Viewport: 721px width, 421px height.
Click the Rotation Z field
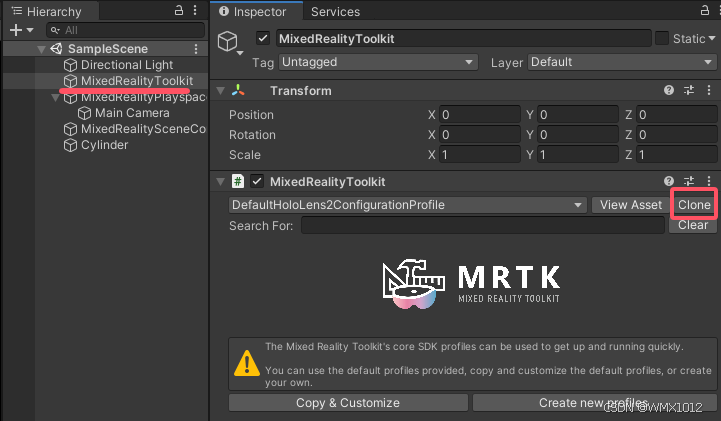(x=676, y=135)
